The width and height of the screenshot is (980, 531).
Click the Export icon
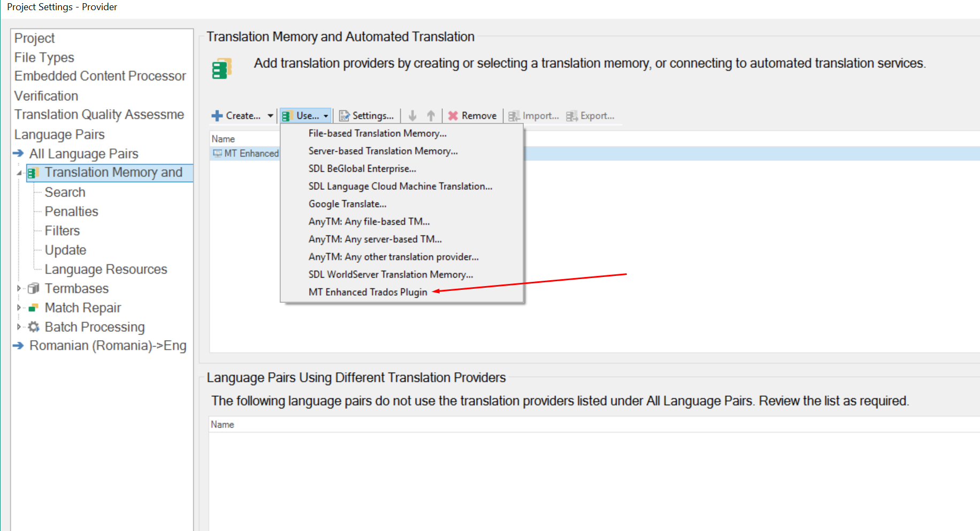(x=572, y=116)
